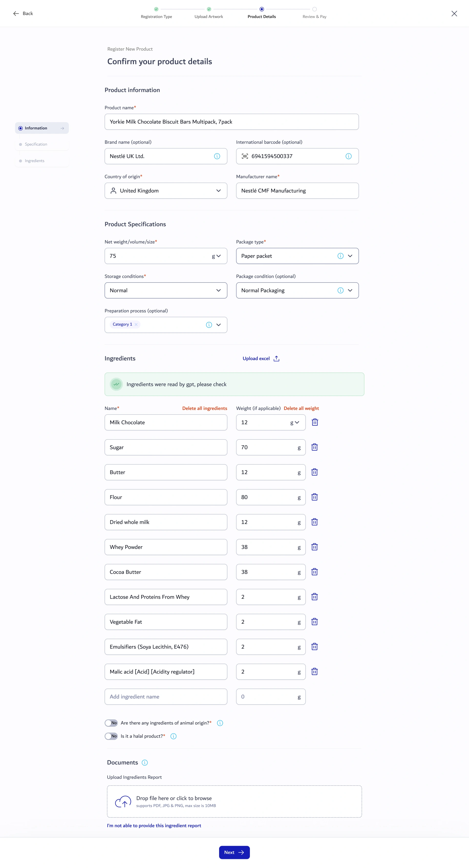This screenshot has width=469, height=868.
Task: Click Upload excel link
Action: [261, 359]
